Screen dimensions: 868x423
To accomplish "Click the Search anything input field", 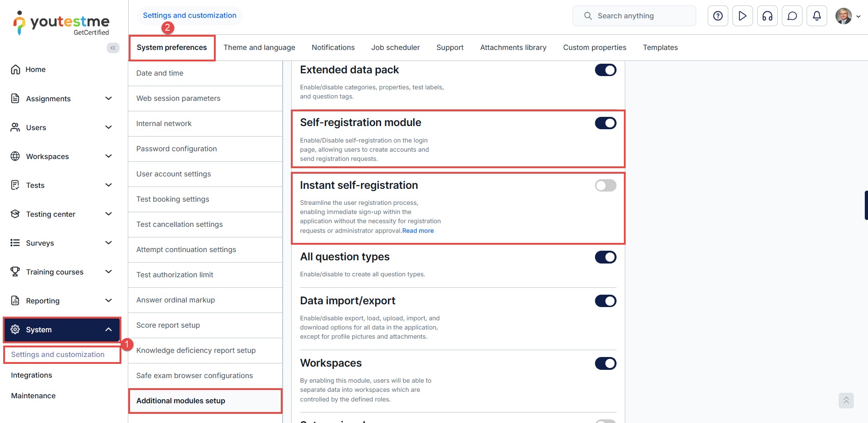I will [634, 16].
